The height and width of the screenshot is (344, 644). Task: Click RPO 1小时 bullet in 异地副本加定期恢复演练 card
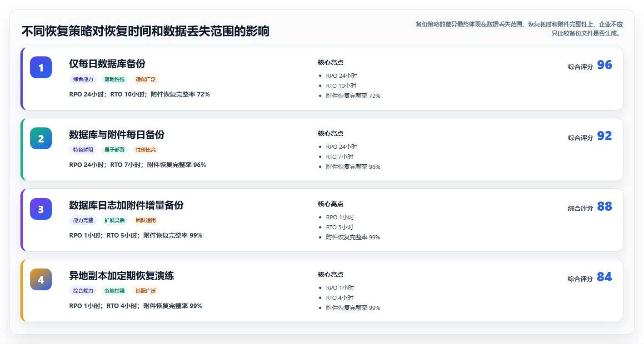click(340, 288)
